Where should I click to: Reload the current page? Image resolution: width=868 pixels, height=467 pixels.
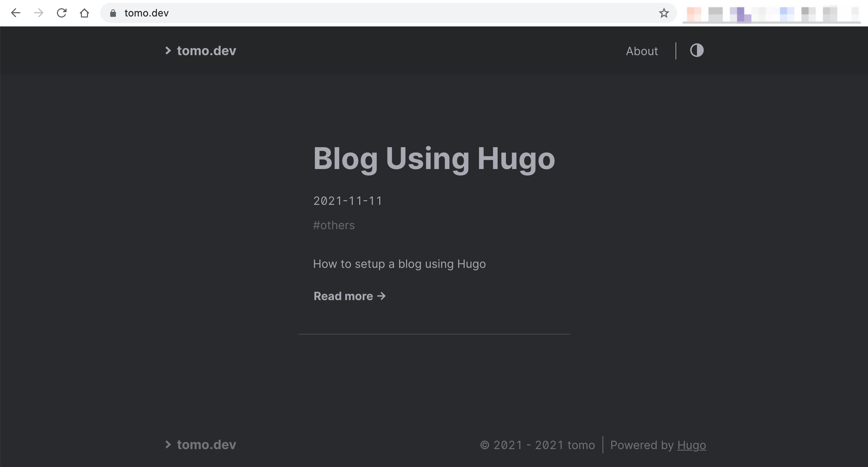[62, 13]
